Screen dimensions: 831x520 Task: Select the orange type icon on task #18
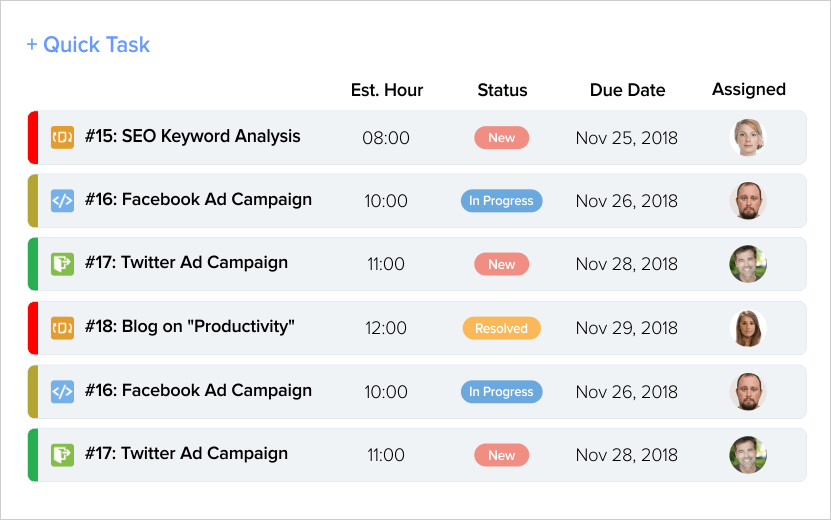coord(62,328)
